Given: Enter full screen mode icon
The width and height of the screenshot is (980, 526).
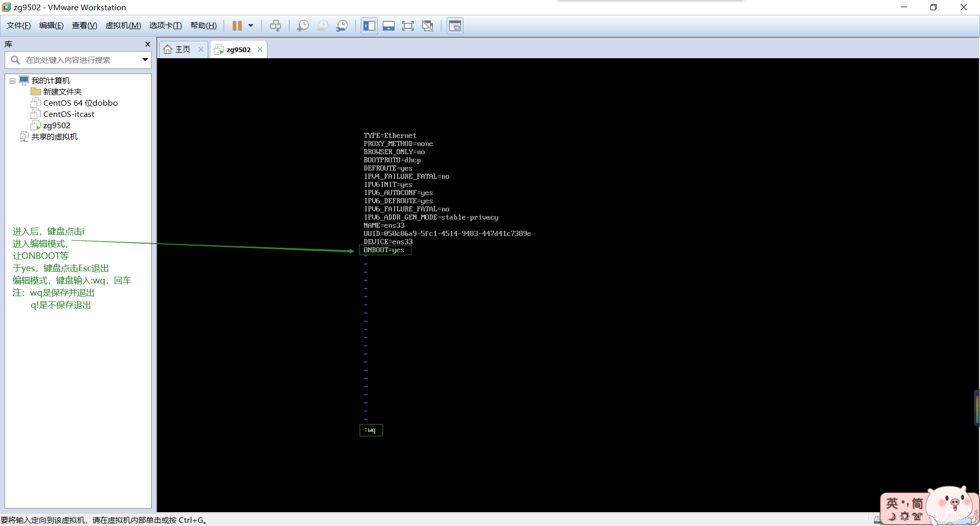Looking at the screenshot, I should [408, 26].
